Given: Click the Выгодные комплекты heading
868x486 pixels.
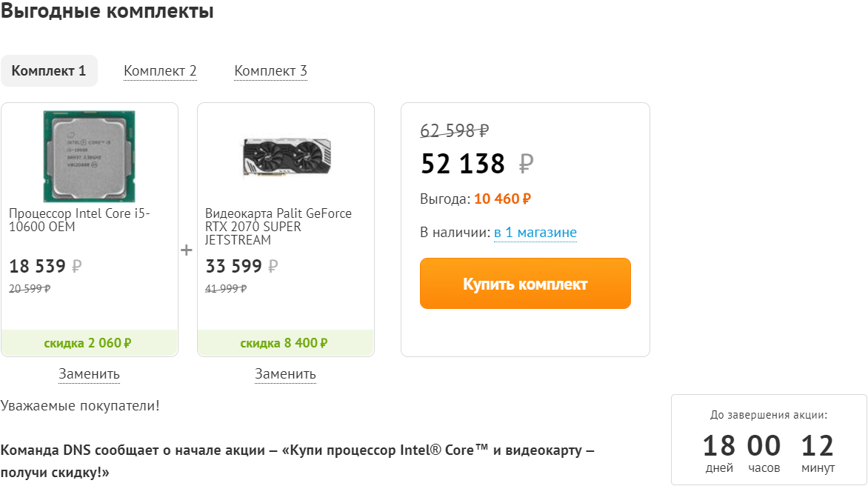Looking at the screenshot, I should coord(107,12).
